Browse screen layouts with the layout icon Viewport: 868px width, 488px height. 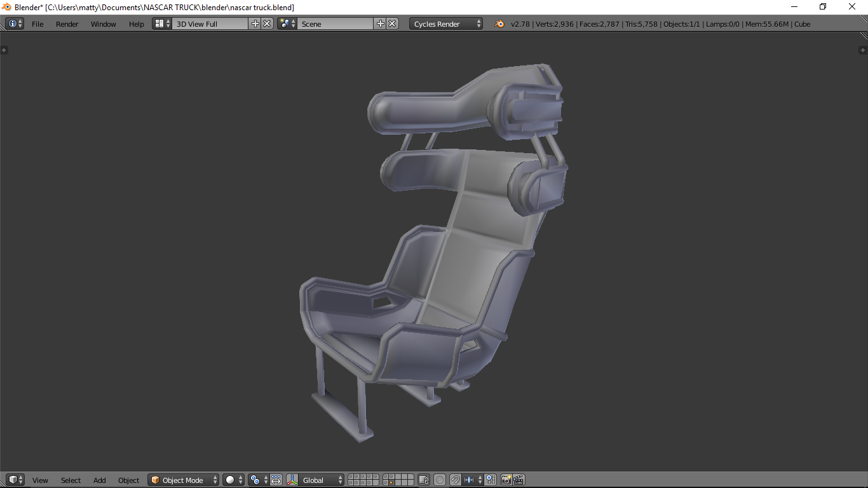[162, 24]
